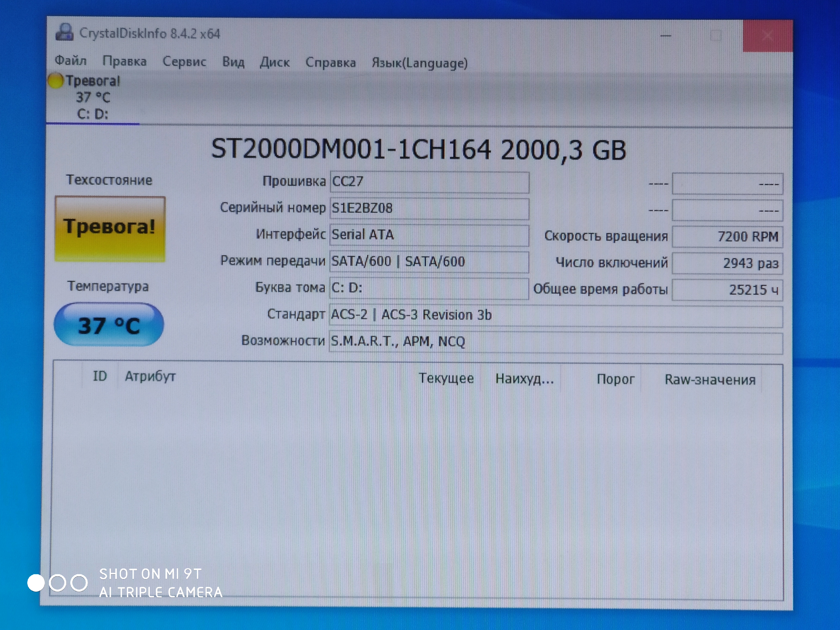Maximize the CrystalDiskInfo window
840x630 pixels.
716,36
